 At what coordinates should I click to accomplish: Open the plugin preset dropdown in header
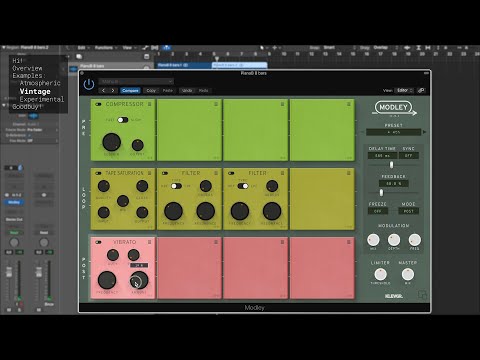click(136, 81)
